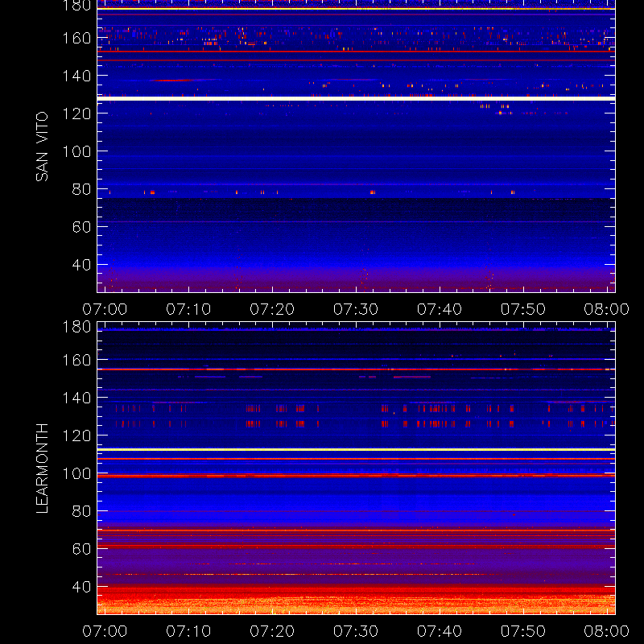This screenshot has width=644, height=644.
Task: Click the SAN VITO axis label
Action: click(x=42, y=147)
